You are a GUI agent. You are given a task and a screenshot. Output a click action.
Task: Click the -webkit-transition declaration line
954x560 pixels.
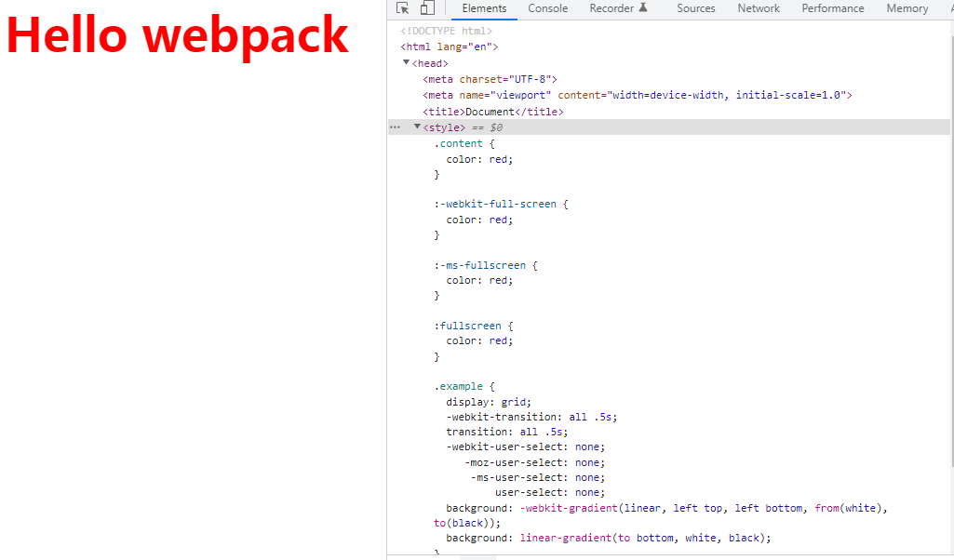(x=531, y=417)
